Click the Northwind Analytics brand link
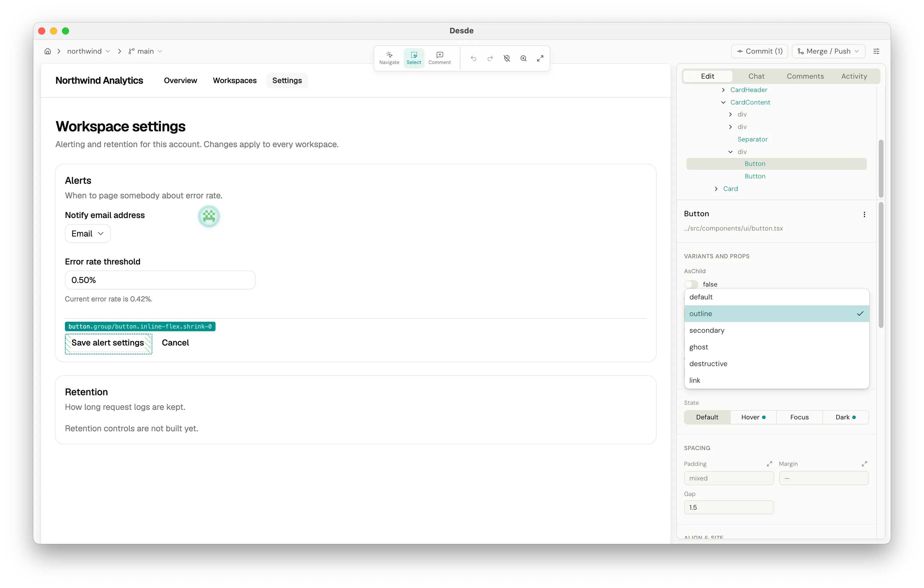This screenshot has height=588, width=924. point(99,80)
